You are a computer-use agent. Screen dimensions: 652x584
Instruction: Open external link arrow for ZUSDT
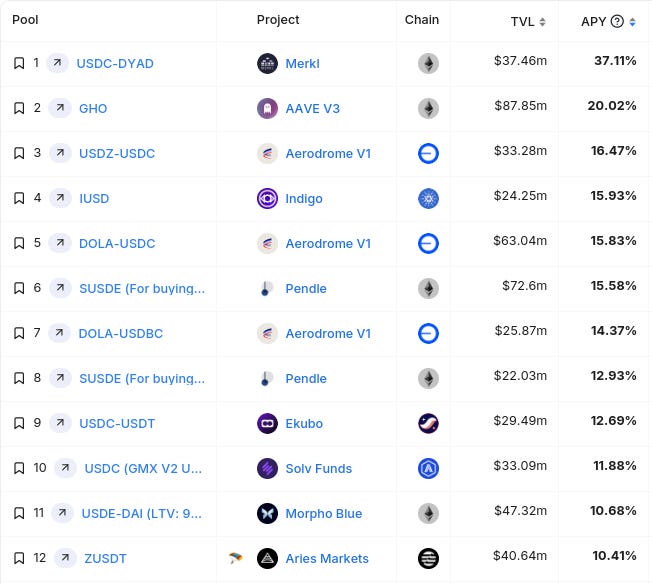click(x=65, y=557)
